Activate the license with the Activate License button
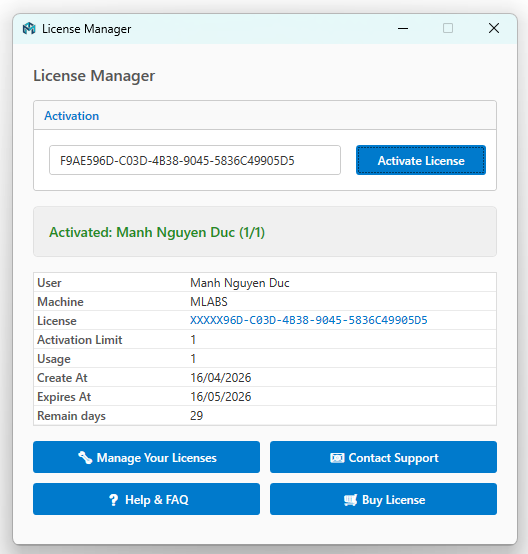The height and width of the screenshot is (554, 528). click(421, 160)
